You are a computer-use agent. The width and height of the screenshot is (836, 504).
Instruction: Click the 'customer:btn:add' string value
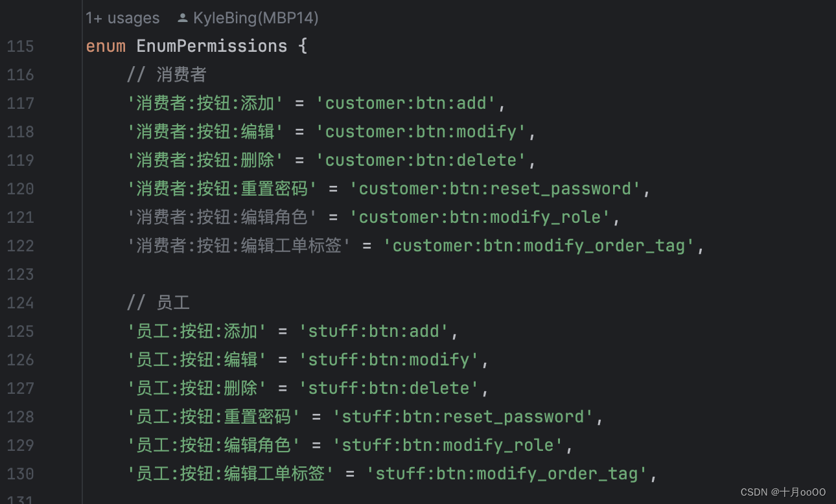click(x=406, y=104)
